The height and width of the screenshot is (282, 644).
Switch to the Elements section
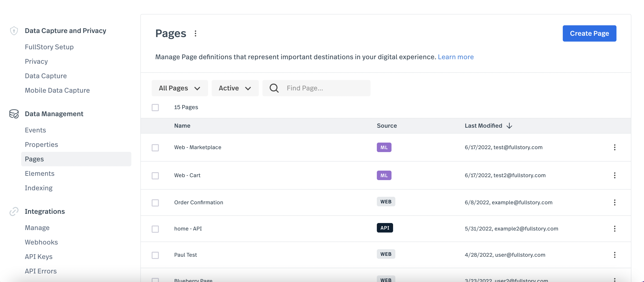39,173
